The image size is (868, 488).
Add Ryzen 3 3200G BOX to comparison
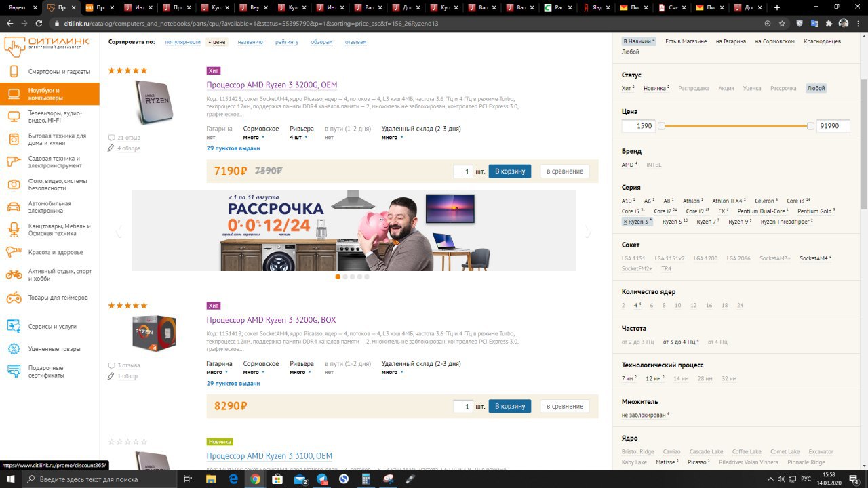coord(565,407)
